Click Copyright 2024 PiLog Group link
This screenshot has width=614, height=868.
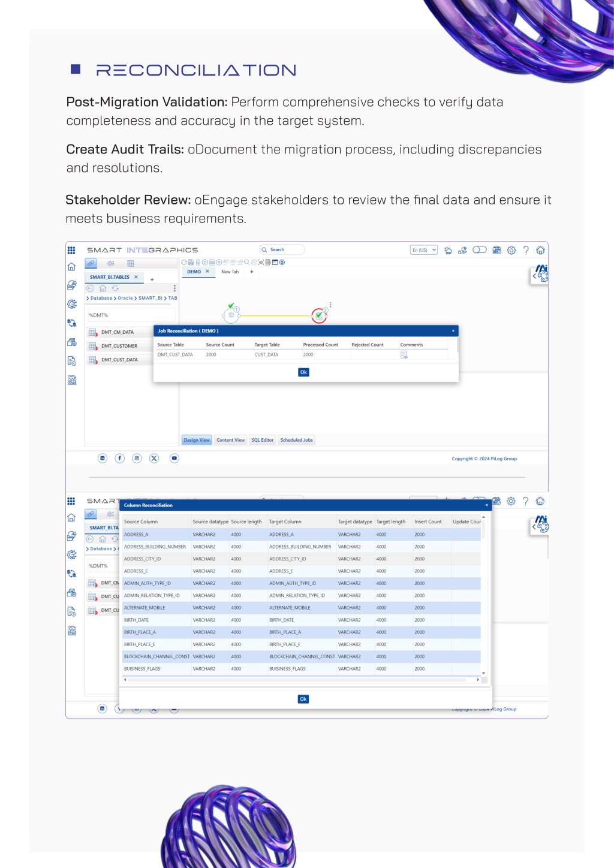point(484,459)
